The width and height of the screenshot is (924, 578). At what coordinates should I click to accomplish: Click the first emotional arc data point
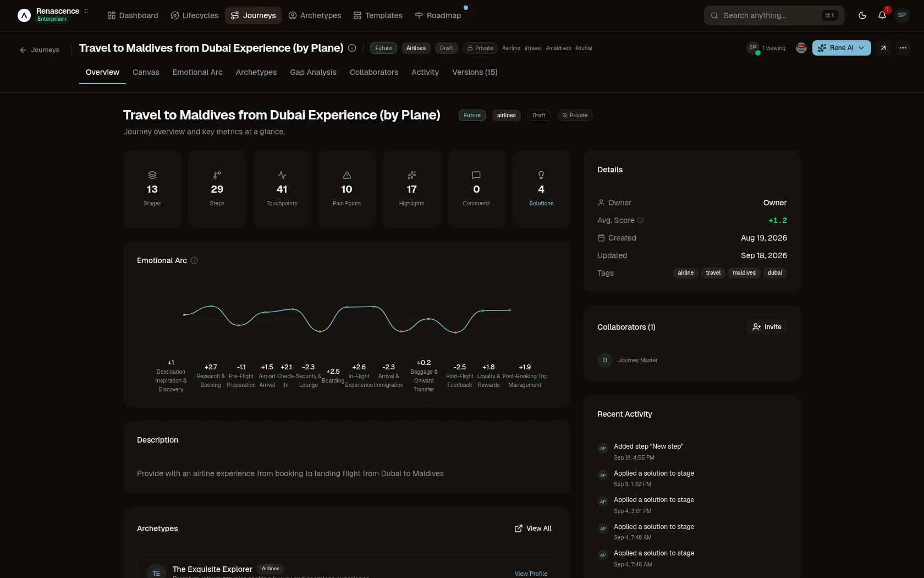click(184, 315)
